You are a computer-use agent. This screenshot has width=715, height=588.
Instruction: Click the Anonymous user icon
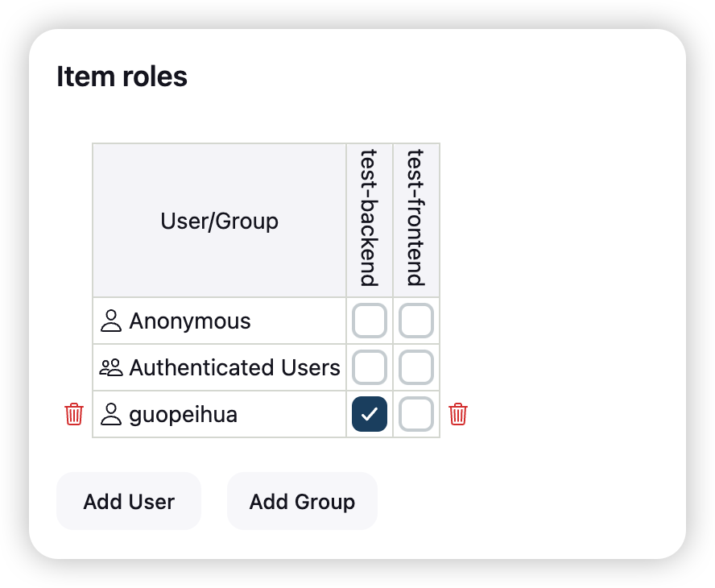coord(110,321)
